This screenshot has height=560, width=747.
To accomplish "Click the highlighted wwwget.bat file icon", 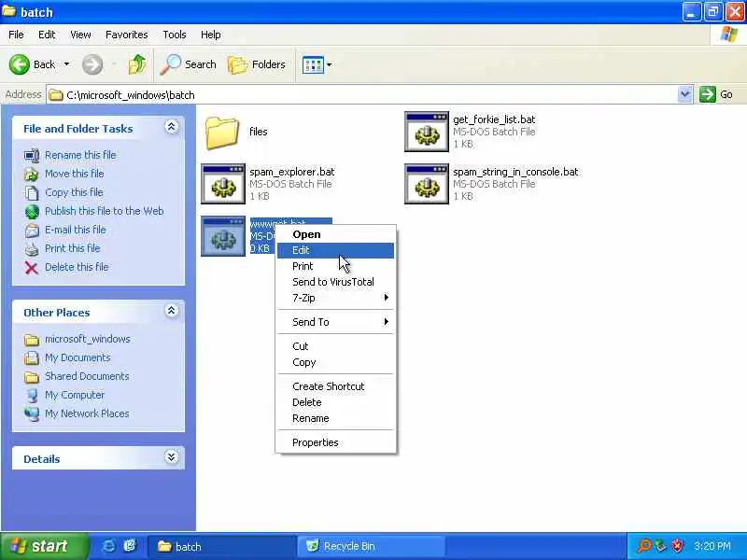I will click(223, 236).
